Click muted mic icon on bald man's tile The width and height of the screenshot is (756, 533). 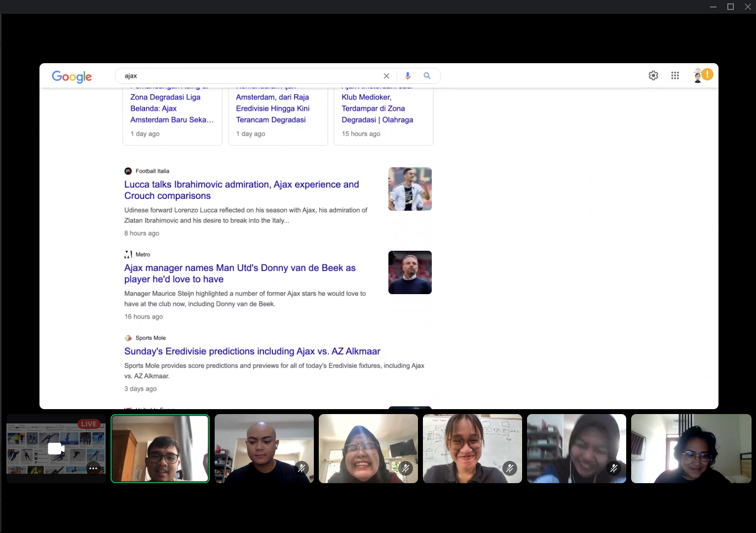tap(302, 468)
